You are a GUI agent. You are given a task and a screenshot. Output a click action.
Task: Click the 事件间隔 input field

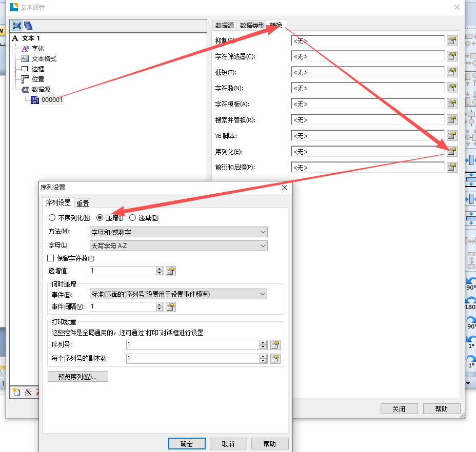tap(122, 307)
